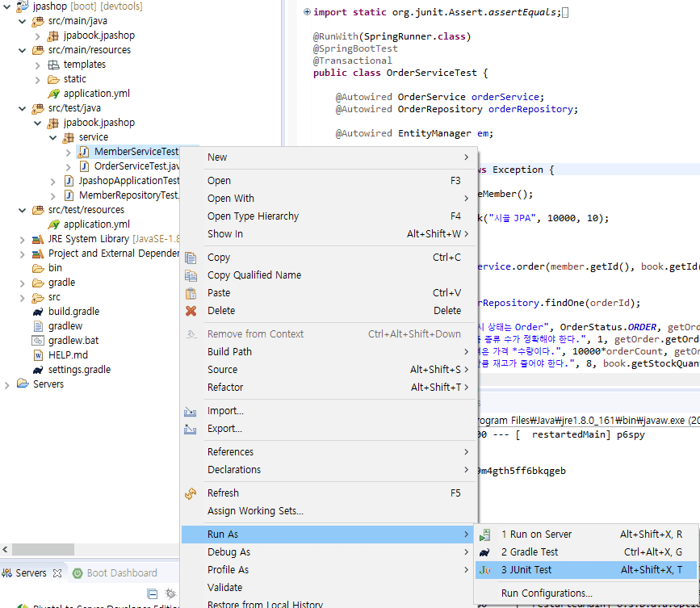Viewport: 700px width, 608px height.
Task: Click the Run on Server icon
Action: (x=484, y=535)
